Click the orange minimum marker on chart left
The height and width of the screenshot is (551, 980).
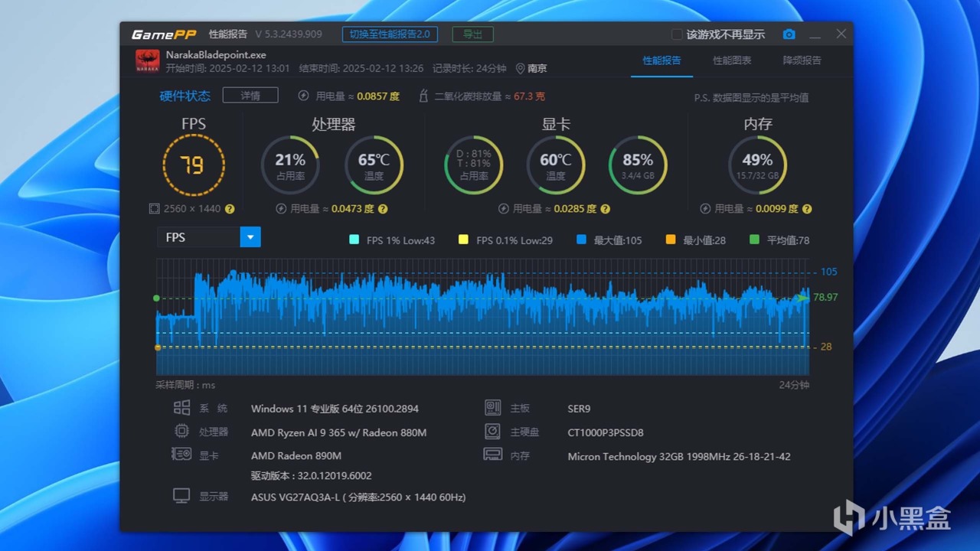click(x=158, y=347)
